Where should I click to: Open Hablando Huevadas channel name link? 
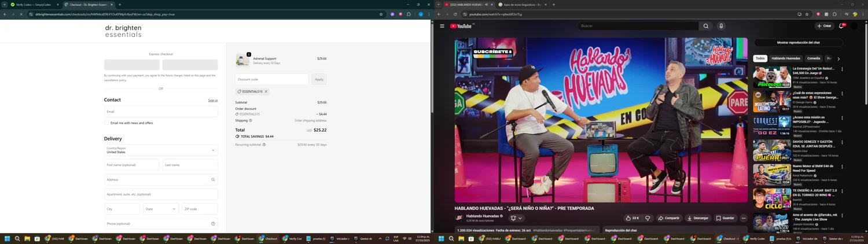click(483, 216)
